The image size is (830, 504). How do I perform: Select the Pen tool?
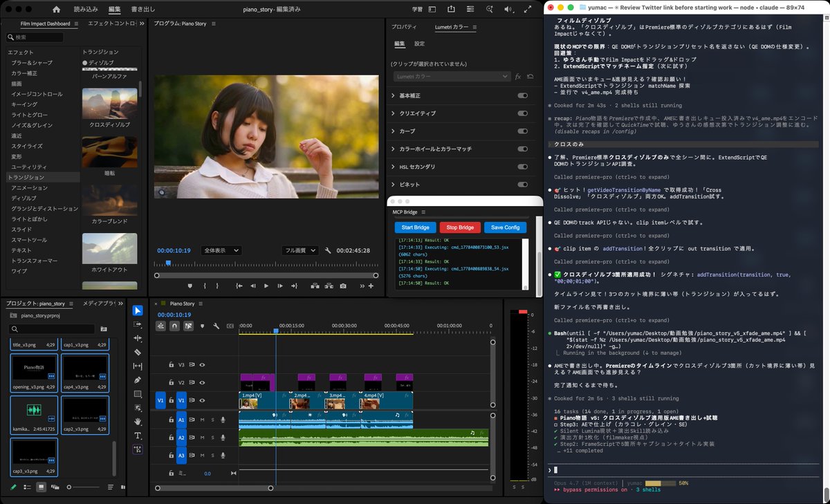138,380
